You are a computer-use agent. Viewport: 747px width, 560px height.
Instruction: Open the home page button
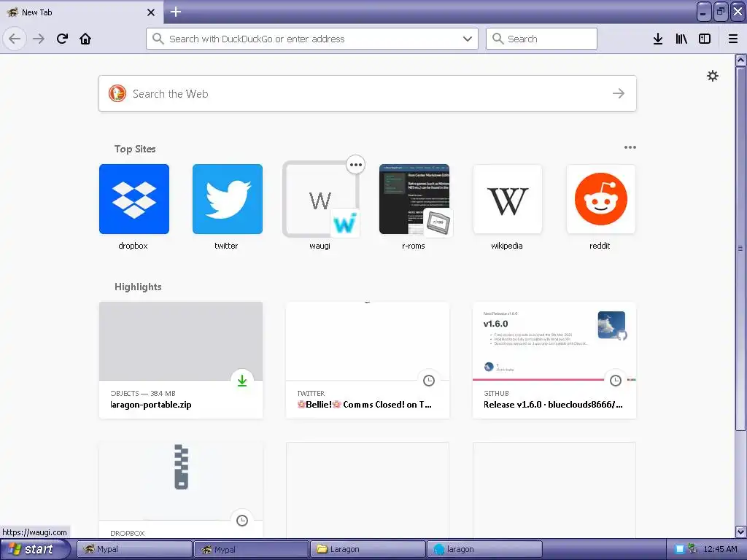[x=85, y=39]
